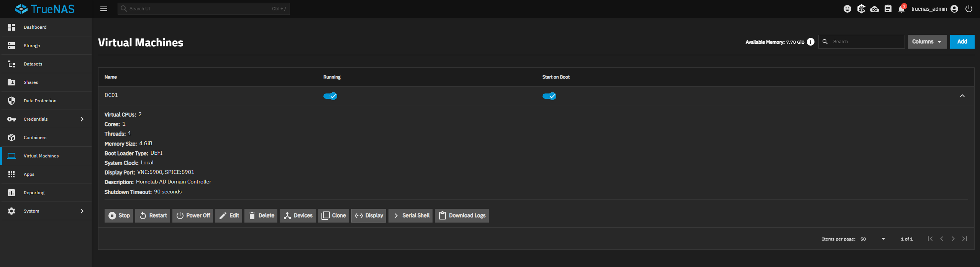Open the Display button
The width and height of the screenshot is (980, 267).
pos(369,216)
